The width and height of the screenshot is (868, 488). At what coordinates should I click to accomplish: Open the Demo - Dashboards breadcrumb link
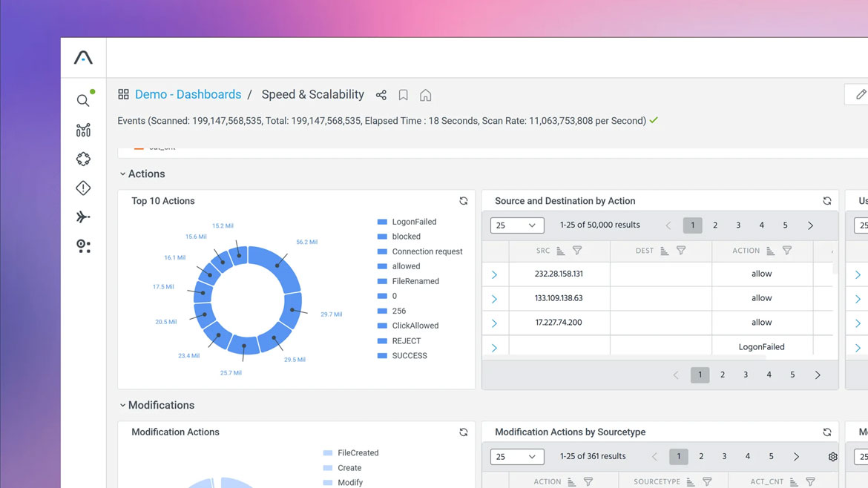coord(188,94)
